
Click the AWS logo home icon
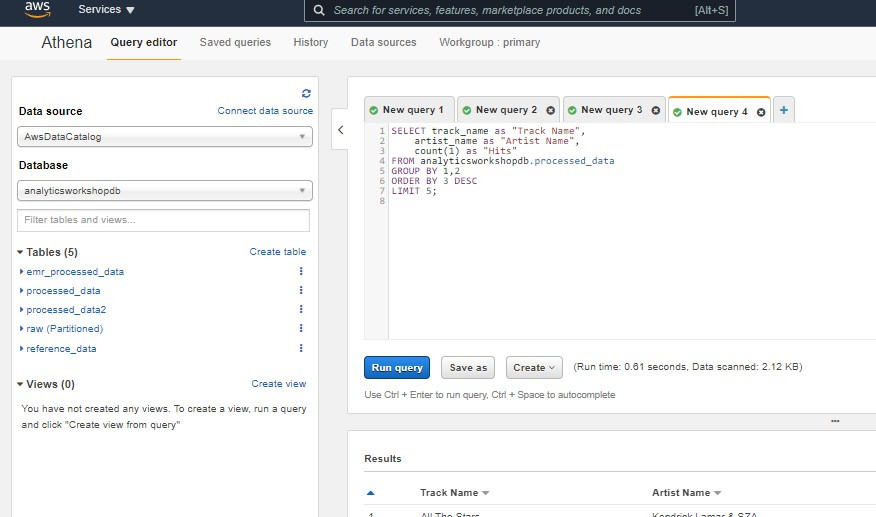[x=37, y=9]
